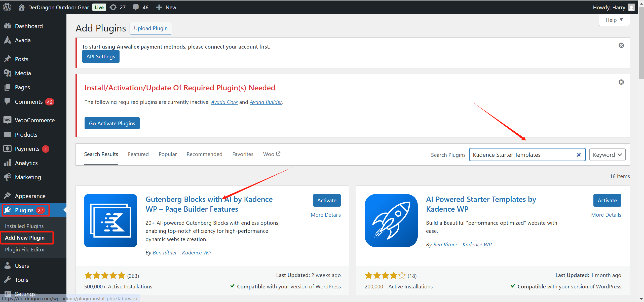This screenshot has height=302, width=644.
Task: Open Appearance via the paintbrush icon
Action: [8, 196]
